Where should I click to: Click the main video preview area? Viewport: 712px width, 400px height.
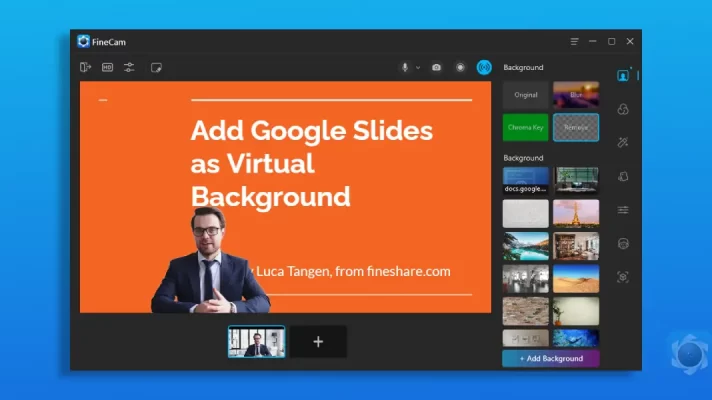[x=285, y=197]
